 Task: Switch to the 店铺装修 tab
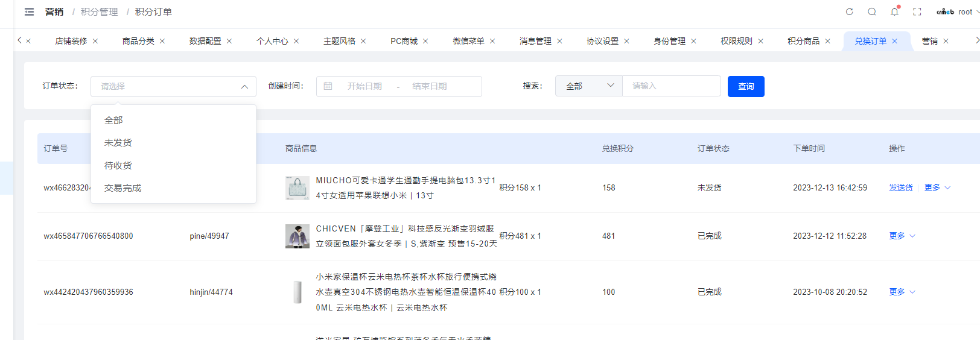click(x=71, y=41)
